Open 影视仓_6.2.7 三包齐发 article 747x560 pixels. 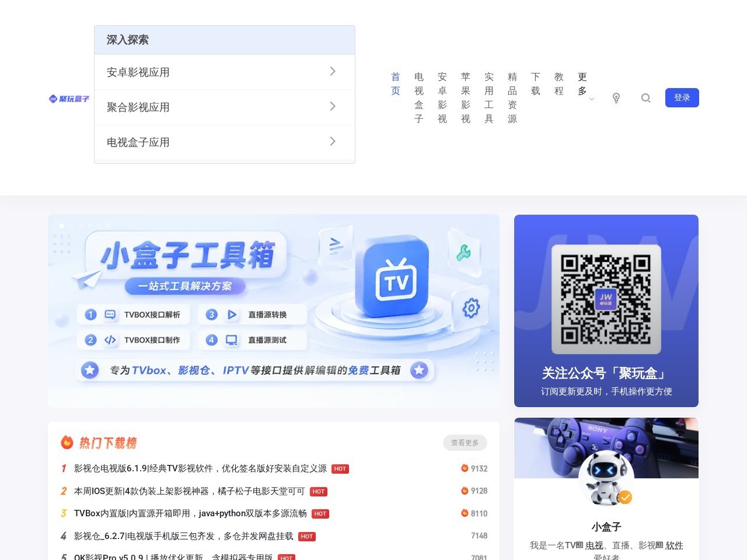pyautogui.click(x=184, y=536)
